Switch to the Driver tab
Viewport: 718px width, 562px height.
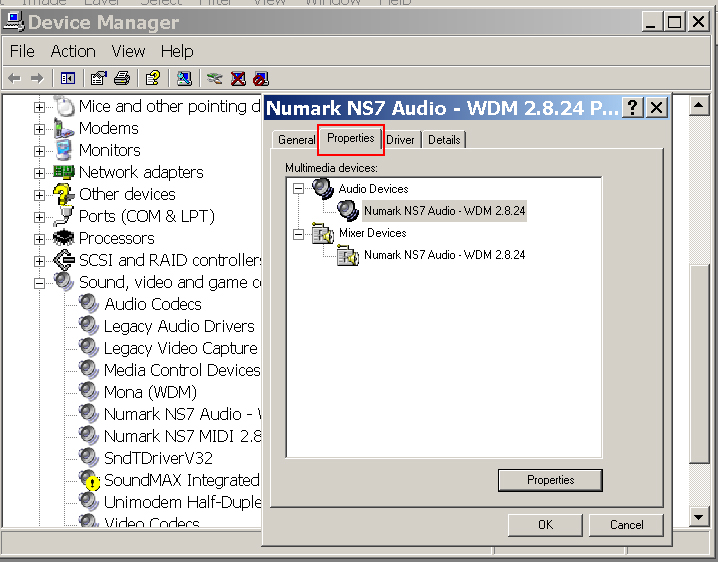(400, 140)
